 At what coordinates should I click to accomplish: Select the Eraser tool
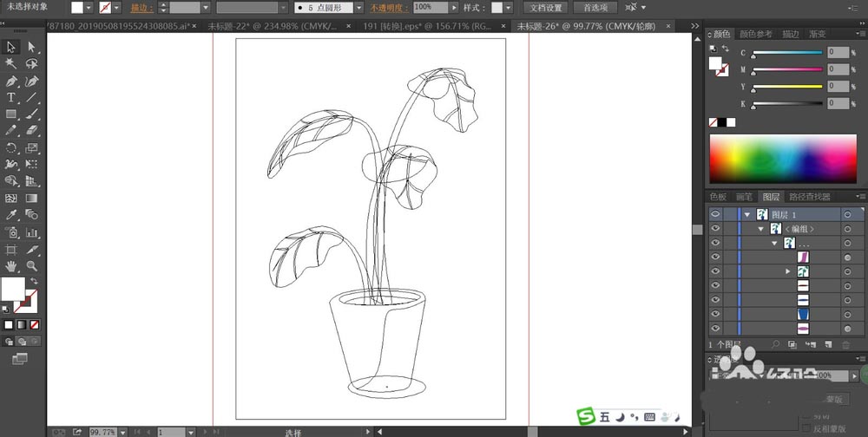[31, 131]
